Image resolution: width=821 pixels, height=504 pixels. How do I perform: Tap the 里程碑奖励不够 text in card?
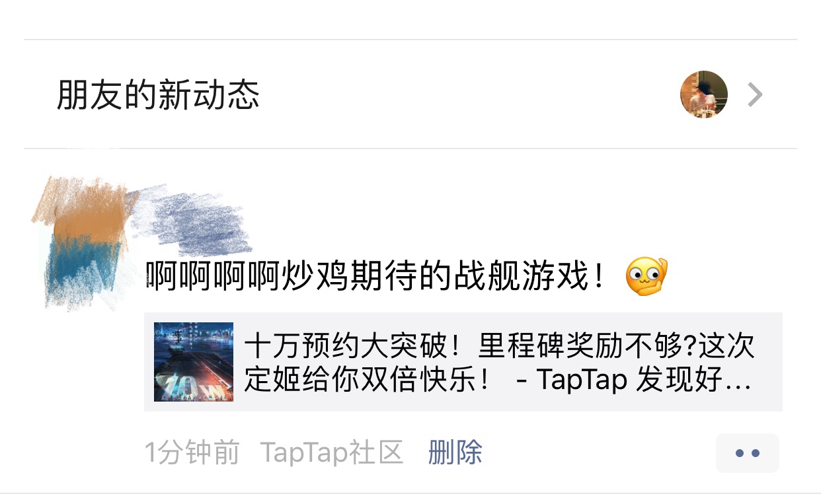point(571,345)
